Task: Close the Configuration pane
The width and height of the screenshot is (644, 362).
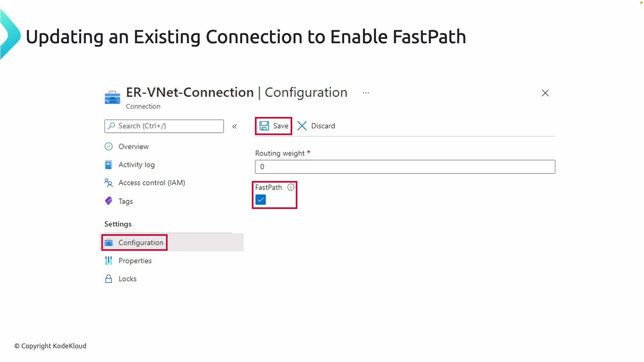Action: point(545,93)
